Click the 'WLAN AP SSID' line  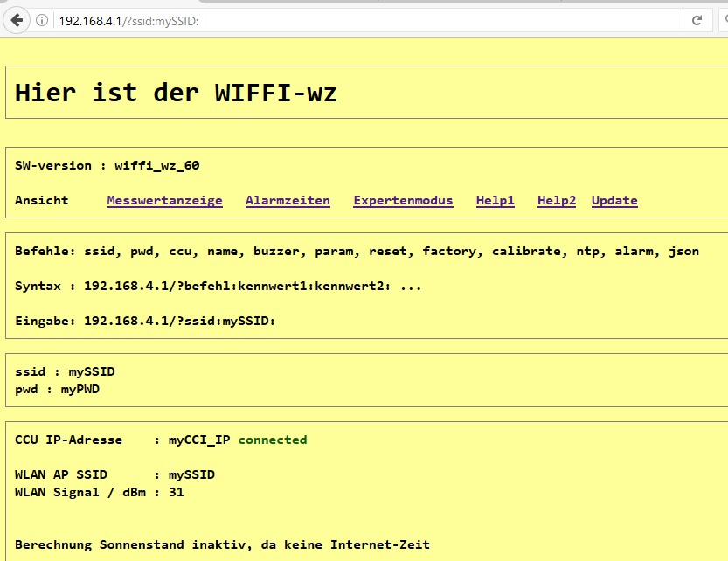coord(114,474)
